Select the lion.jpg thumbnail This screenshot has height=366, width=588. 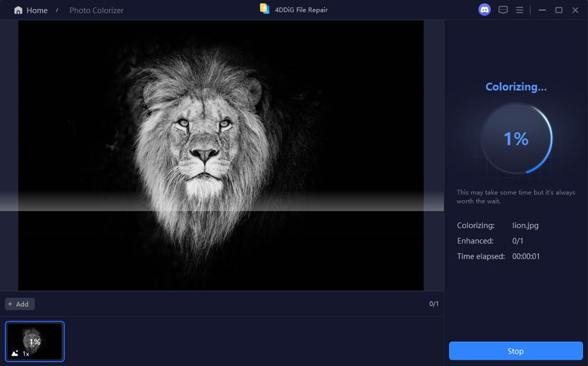[35, 341]
